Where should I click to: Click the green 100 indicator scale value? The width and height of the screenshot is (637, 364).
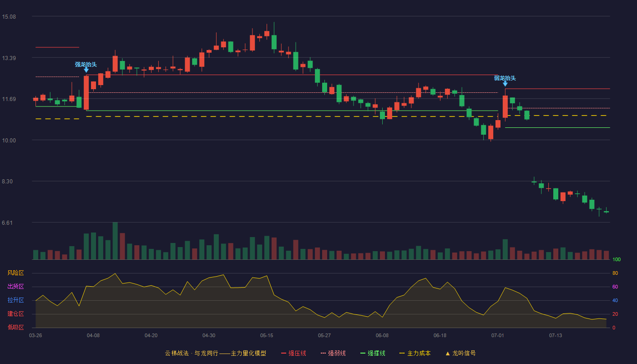tap(617, 259)
